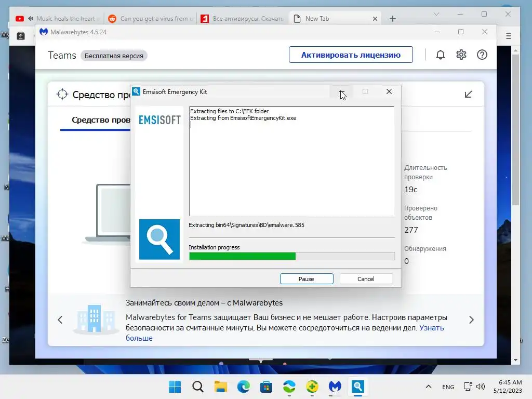This screenshot has height=399, width=532.
Task: Switch to Все антивирусы tab
Action: point(242,19)
